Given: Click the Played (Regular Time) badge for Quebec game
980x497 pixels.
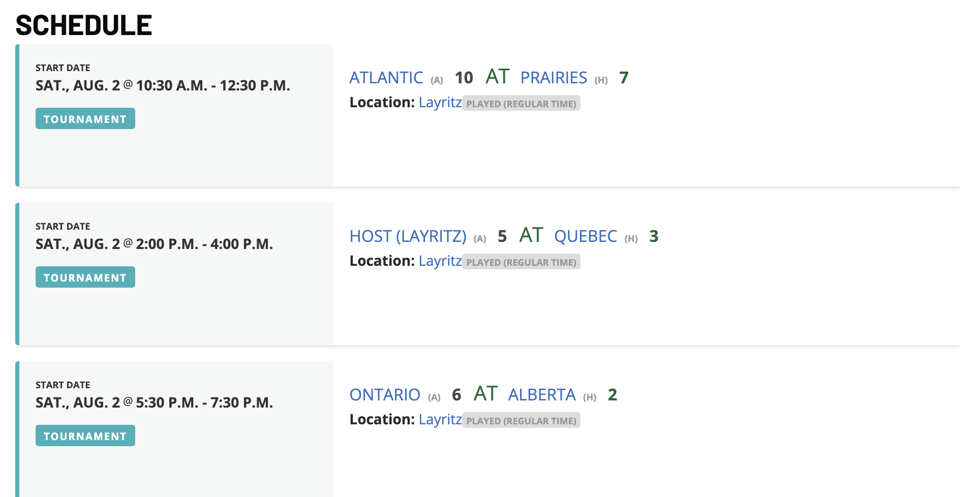Looking at the screenshot, I should 521,262.
